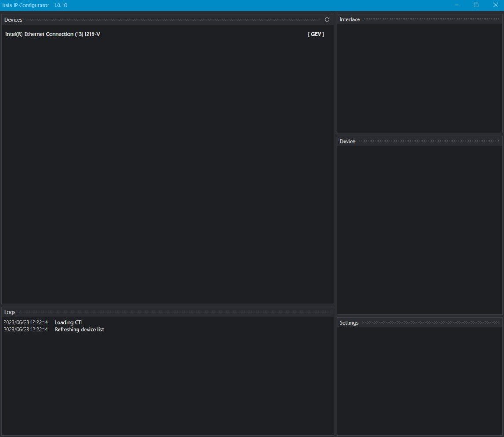Click the 'Loading CTI' log entry

click(x=68, y=322)
